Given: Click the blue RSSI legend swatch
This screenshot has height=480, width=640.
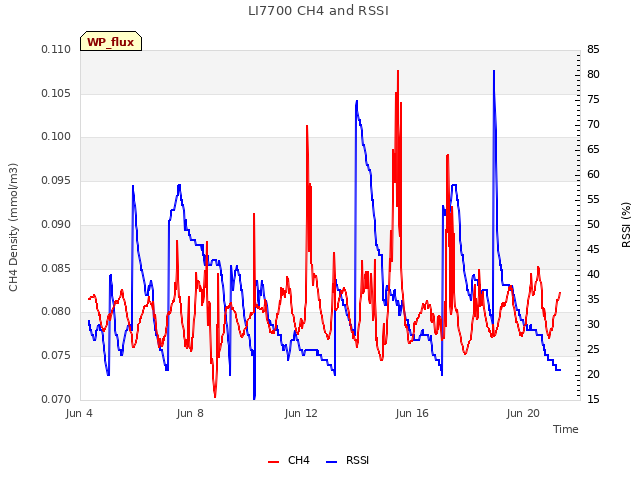Looking at the screenshot, I should [x=331, y=462].
